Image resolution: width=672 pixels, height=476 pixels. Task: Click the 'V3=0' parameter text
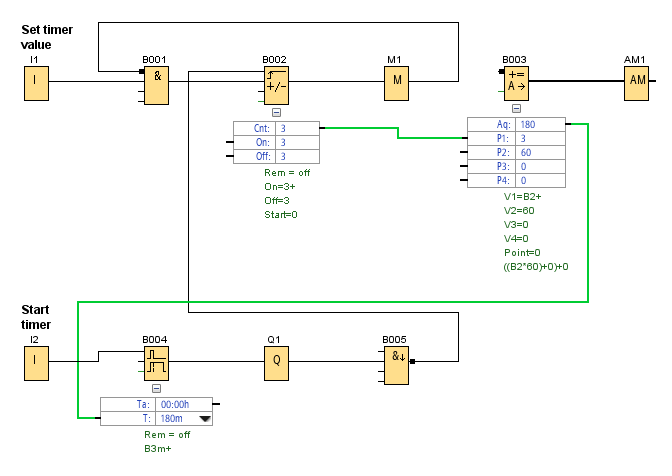pyautogui.click(x=516, y=225)
